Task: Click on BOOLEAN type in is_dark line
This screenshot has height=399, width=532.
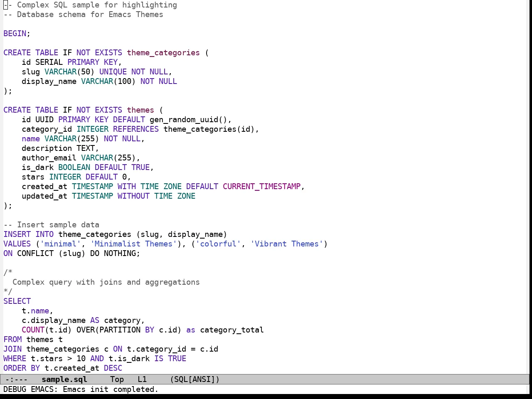Action: [74, 167]
